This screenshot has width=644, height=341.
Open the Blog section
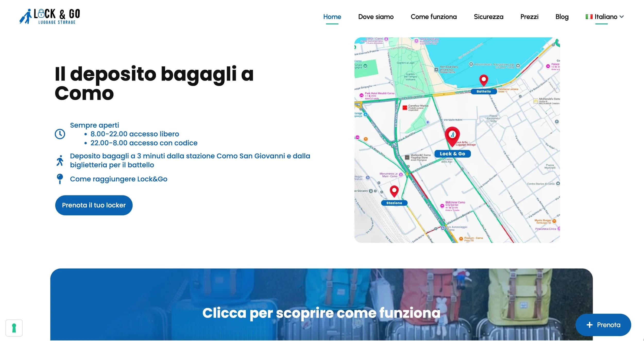562,17
